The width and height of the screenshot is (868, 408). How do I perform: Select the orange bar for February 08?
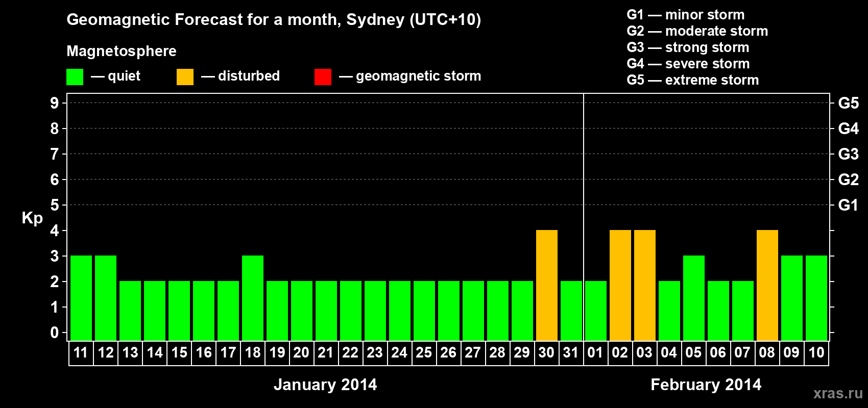point(767,285)
